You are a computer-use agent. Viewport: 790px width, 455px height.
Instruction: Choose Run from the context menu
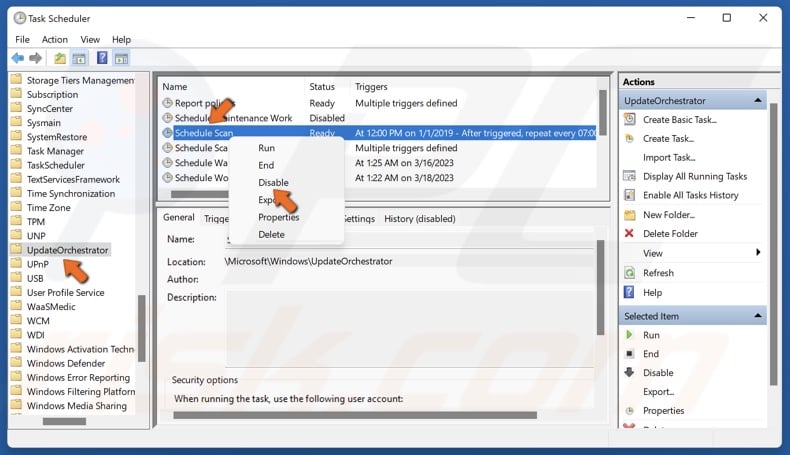(267, 148)
